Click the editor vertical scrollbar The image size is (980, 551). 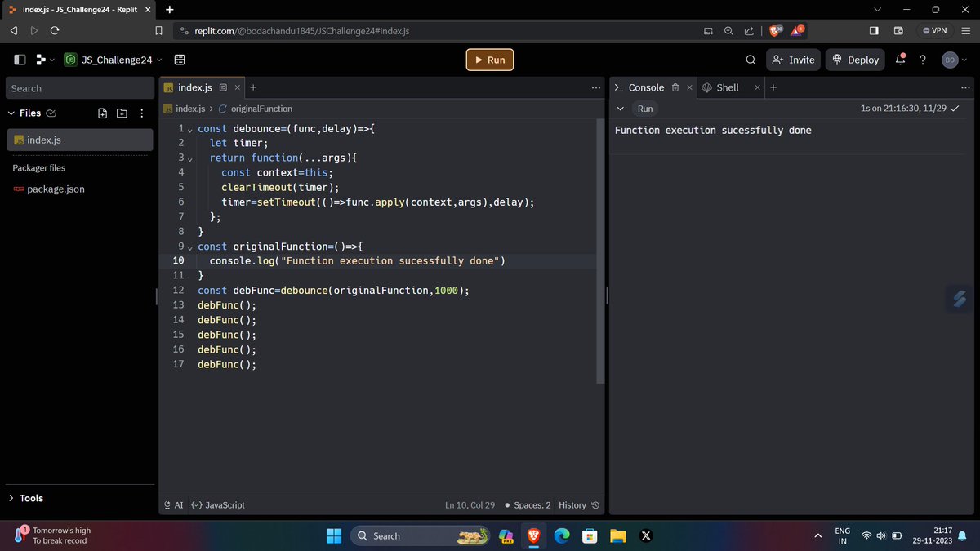pos(601,251)
